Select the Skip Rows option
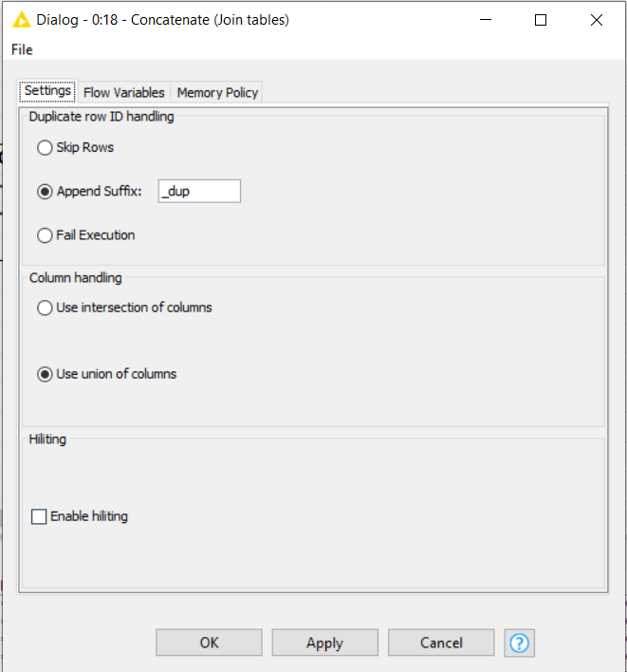This screenshot has height=672, width=627. coord(45,148)
